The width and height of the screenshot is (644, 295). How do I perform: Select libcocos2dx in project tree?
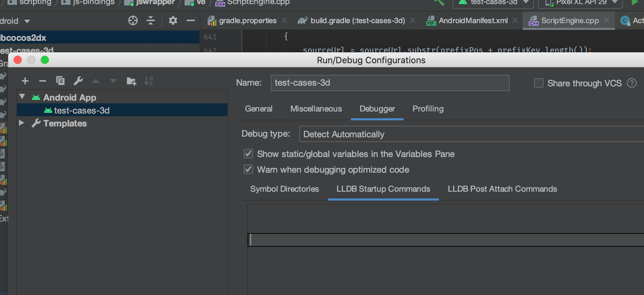[100, 37]
